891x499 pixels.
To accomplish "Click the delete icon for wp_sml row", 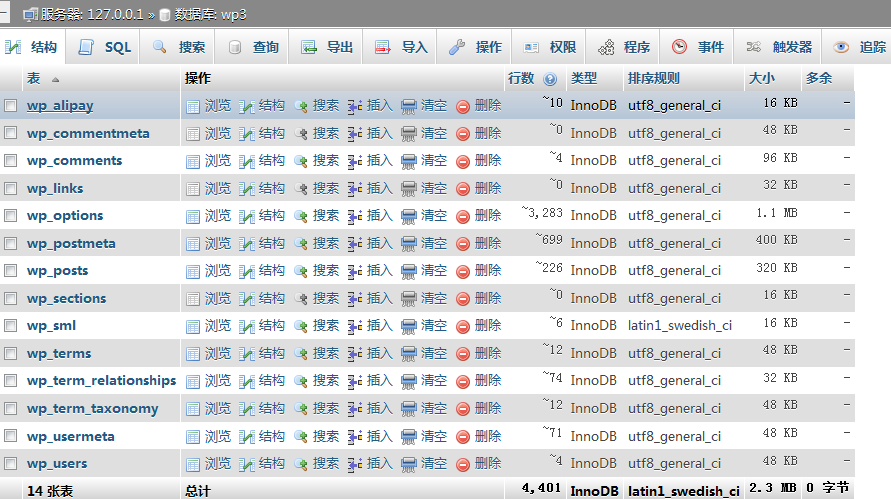I will coord(463,326).
